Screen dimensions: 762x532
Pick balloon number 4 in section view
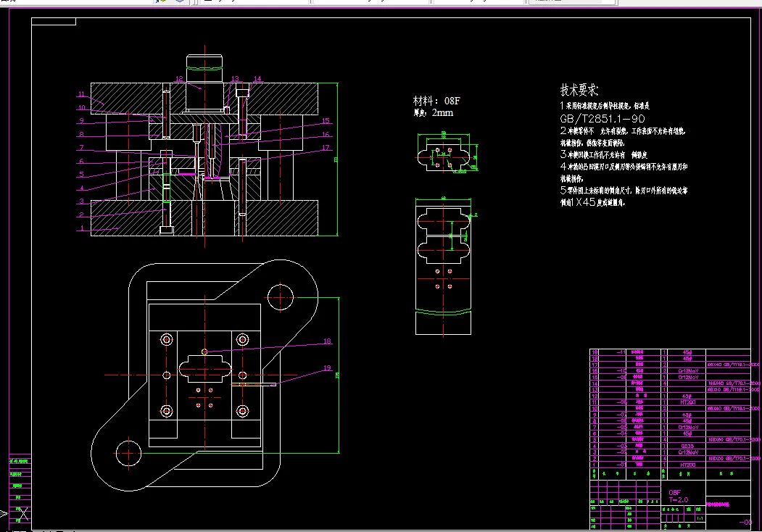82,188
